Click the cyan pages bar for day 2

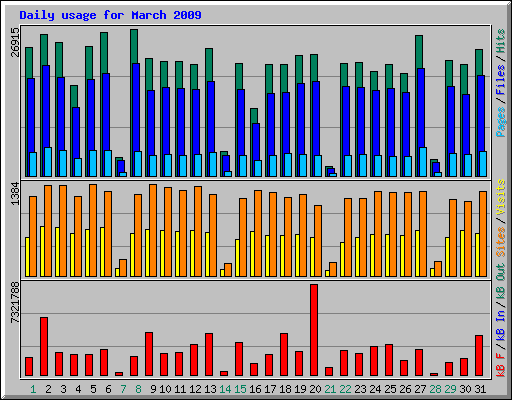click(48, 162)
